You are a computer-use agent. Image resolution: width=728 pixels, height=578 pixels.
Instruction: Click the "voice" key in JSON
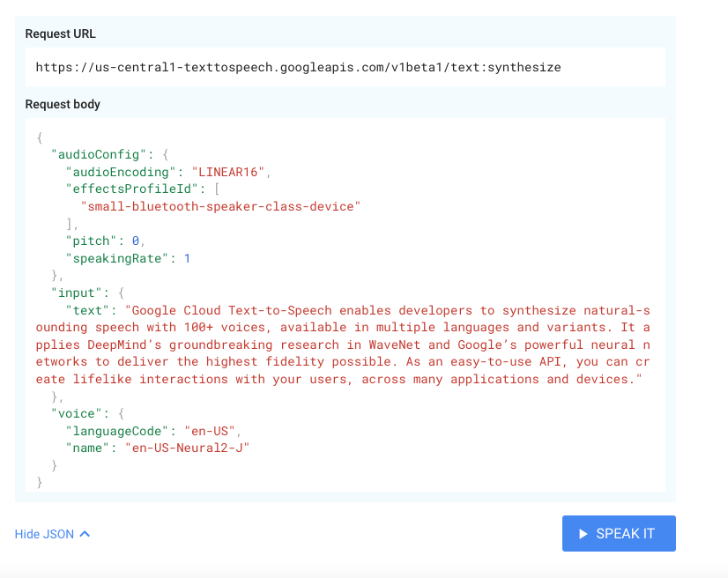click(76, 413)
